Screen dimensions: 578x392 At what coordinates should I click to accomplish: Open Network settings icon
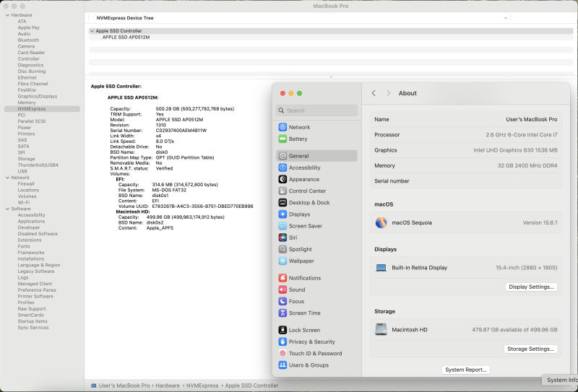[x=282, y=127]
